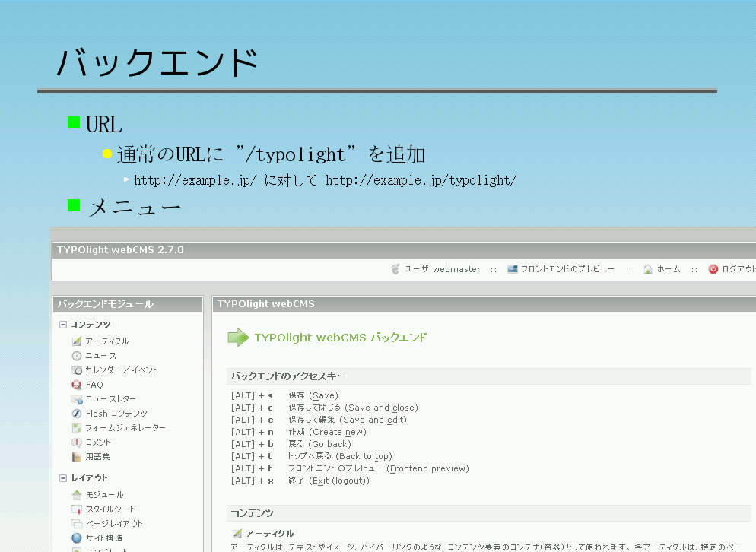Click the 終了 (Exit (logout)) text
This screenshot has height=552, width=756.
tap(329, 481)
